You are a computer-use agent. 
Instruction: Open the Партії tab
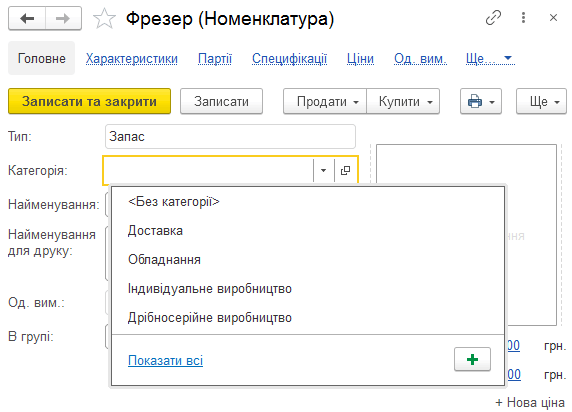click(215, 58)
